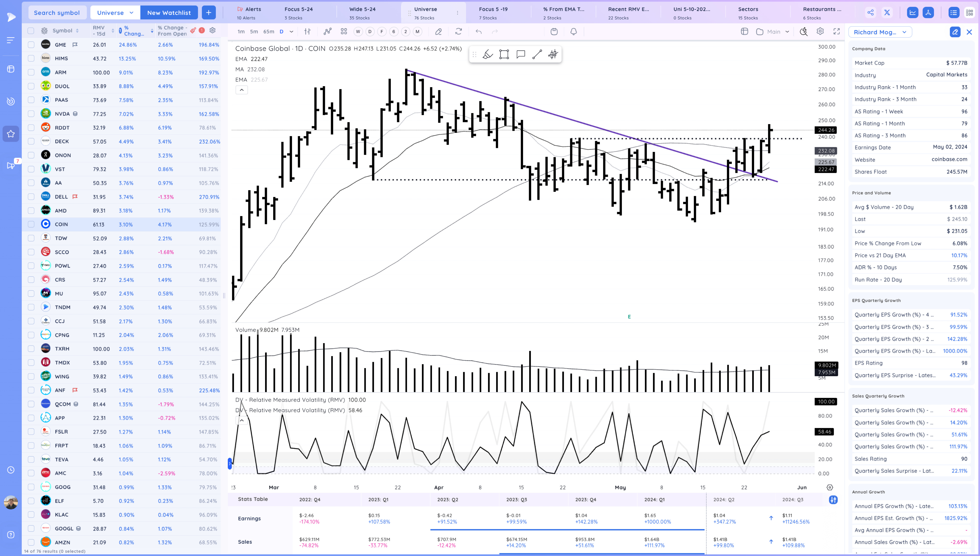Open the chart template layout icon
The height and width of the screenshot is (556, 980).
tap(744, 32)
